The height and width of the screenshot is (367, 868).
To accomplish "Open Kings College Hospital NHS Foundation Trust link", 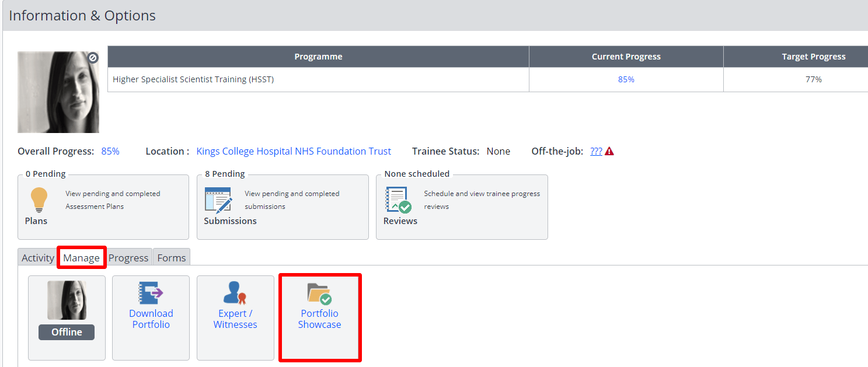I will tap(294, 151).
